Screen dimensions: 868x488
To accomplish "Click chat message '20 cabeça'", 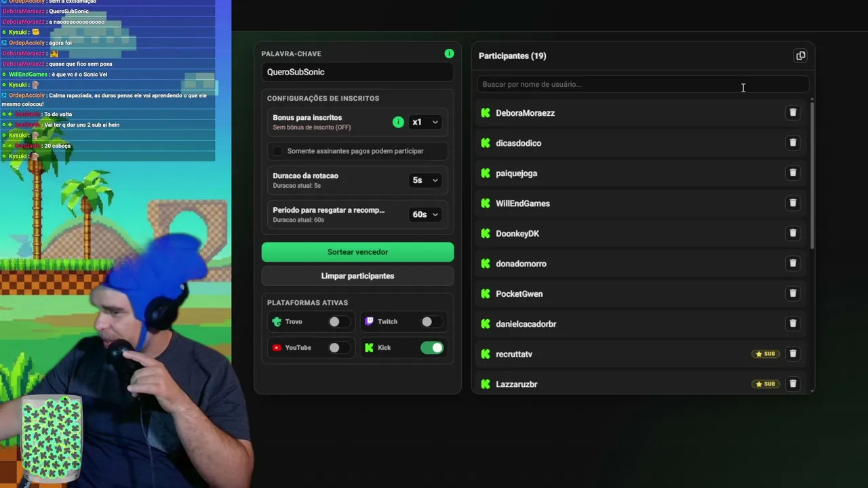I will click(x=57, y=146).
